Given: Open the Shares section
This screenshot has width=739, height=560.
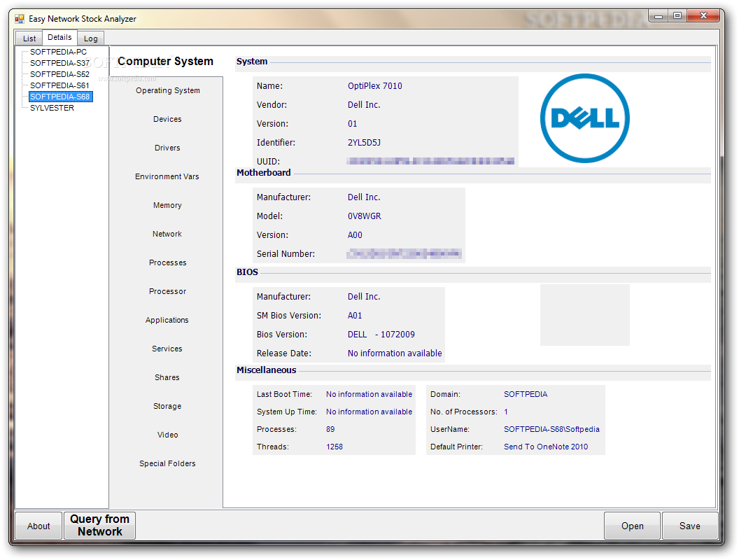Looking at the screenshot, I should [x=167, y=377].
